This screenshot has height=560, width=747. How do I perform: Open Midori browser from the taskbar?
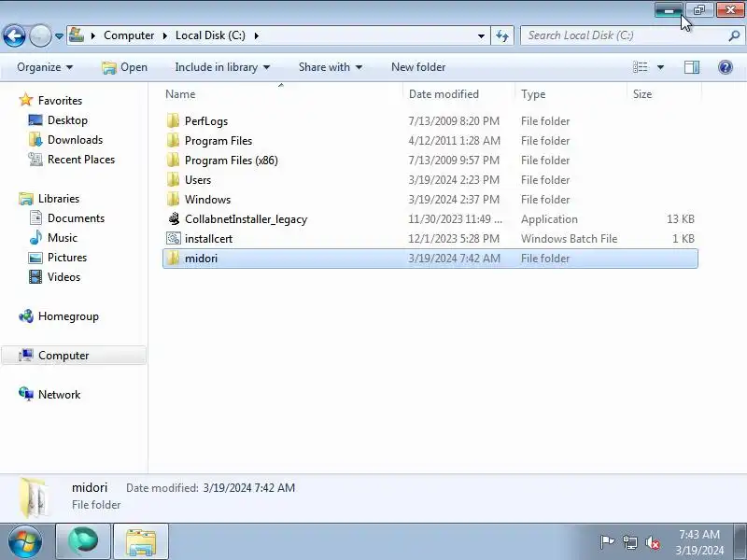tap(83, 542)
